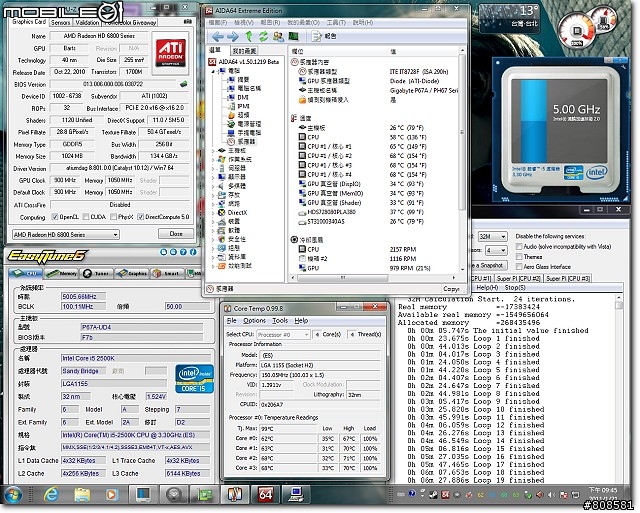
Task: Open EasyTune6 help question-mark icon
Action: point(183,252)
